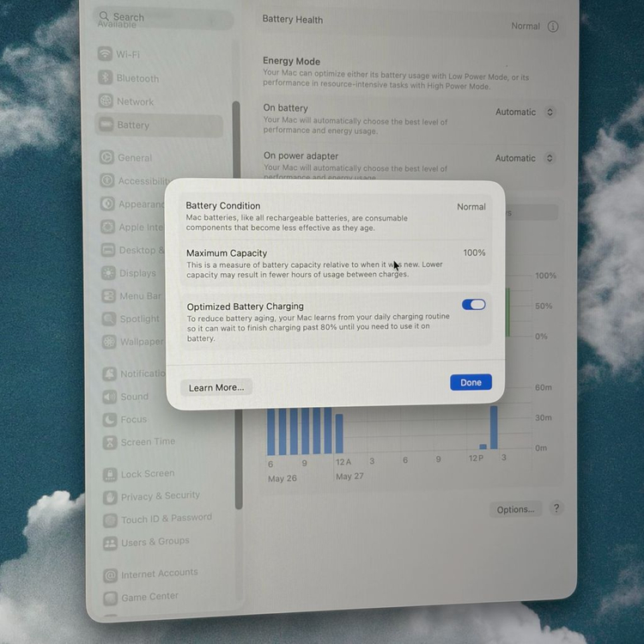Click the Notifications bell icon
644x644 pixels.
pos(110,374)
